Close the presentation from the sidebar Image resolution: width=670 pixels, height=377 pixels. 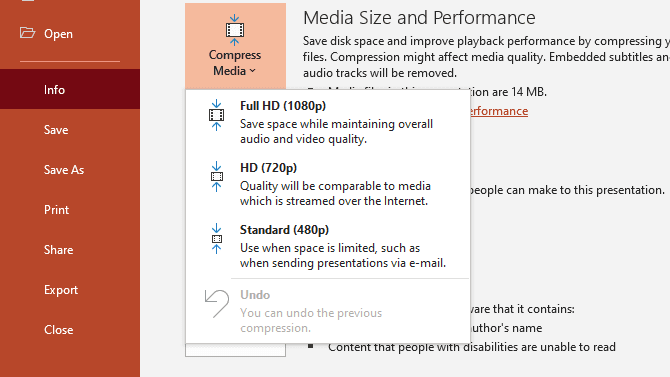pos(70,330)
